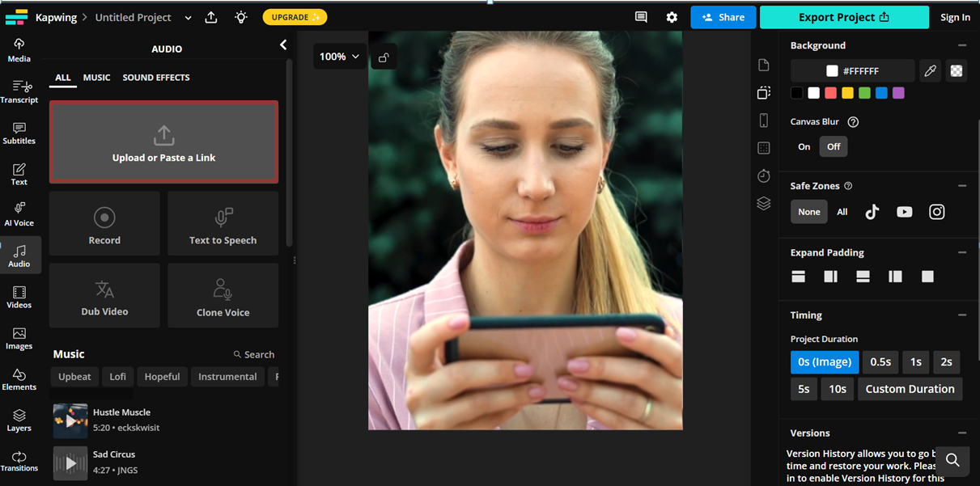Open the Images sidebar panel
Screen dimensions: 980x486
pyautogui.click(x=19, y=338)
